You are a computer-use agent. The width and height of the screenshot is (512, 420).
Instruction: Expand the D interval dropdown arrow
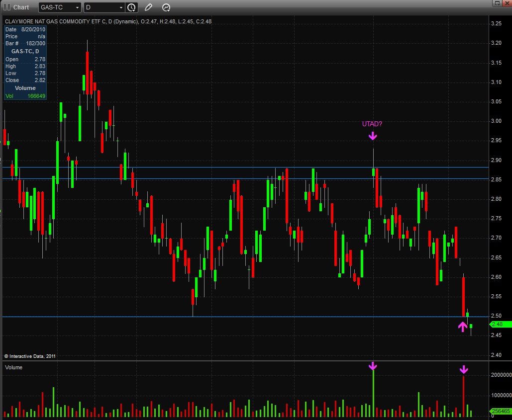[x=121, y=7]
